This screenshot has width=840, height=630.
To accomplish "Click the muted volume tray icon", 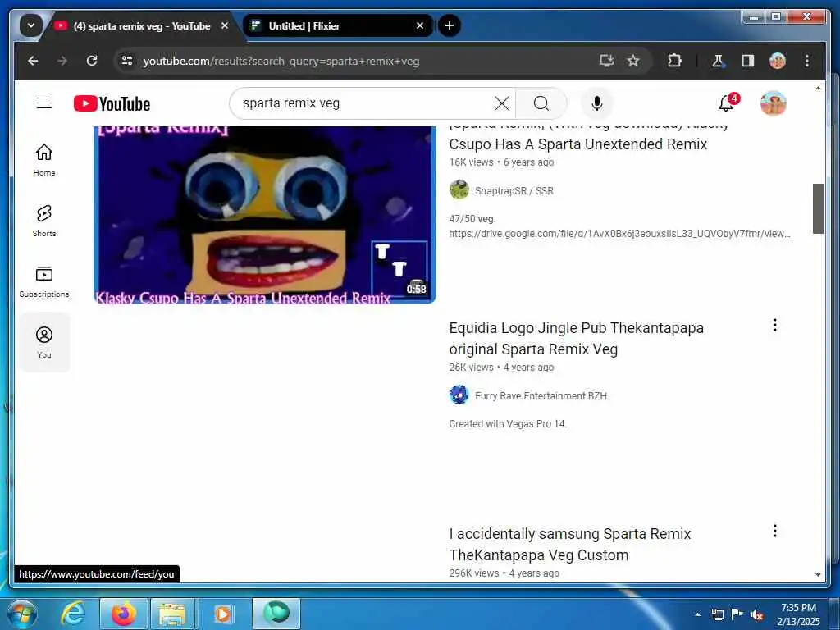I will click(757, 615).
